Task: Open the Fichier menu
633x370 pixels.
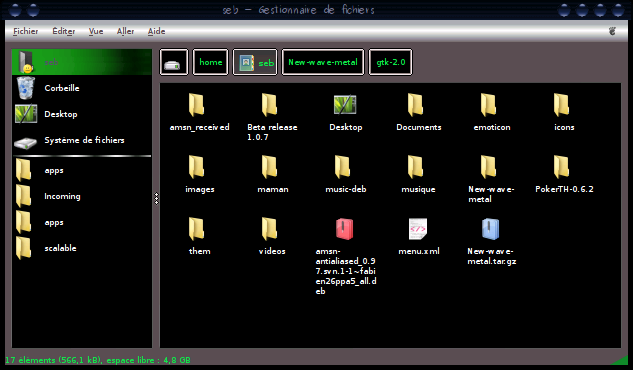Action: point(25,31)
